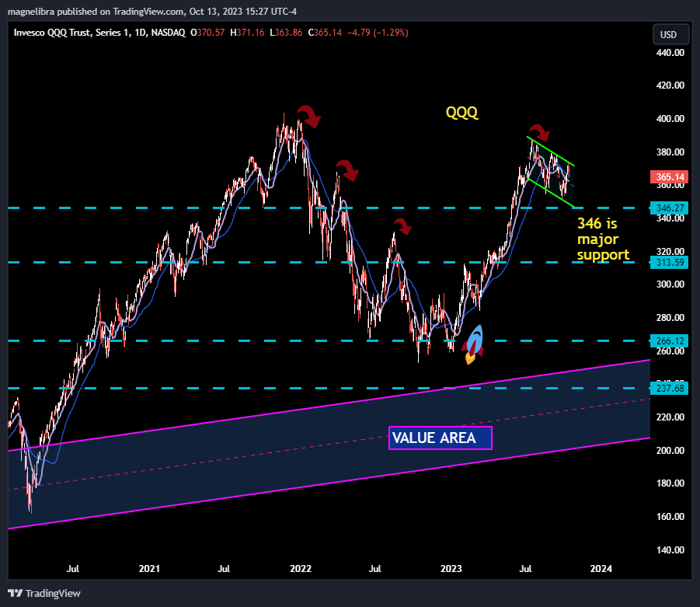Click the magnelibra published header text
Image resolution: width=700 pixels, height=607 pixels.
click(x=152, y=12)
